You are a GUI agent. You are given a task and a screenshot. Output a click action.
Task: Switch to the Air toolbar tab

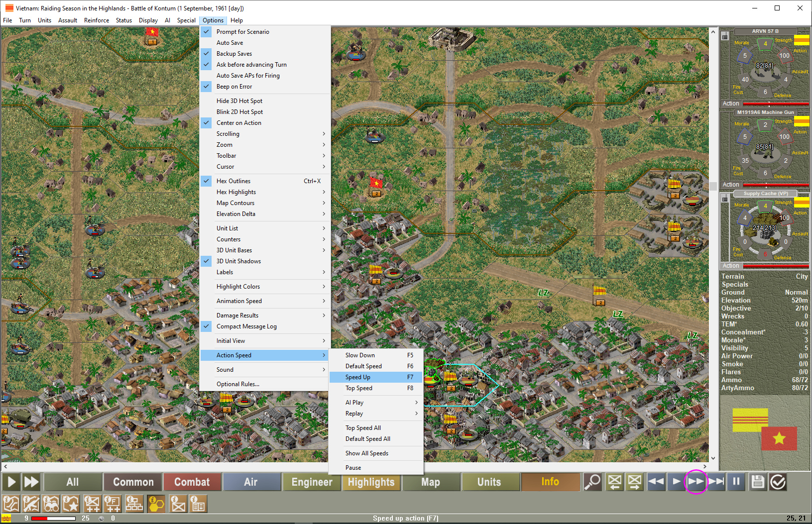[x=251, y=482]
